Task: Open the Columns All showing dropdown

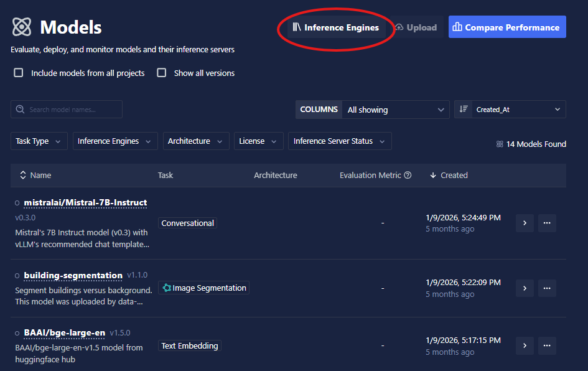Action: (395, 110)
